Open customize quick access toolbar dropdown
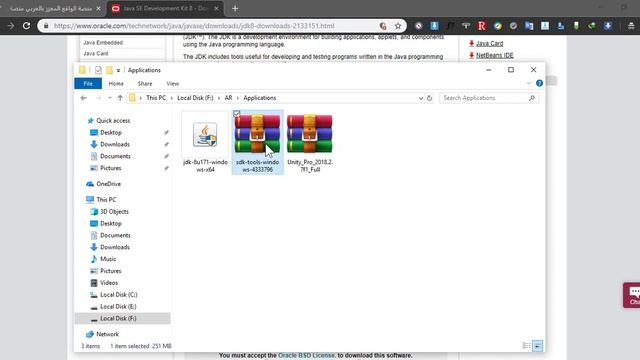This screenshot has height=360, width=640. 118,71
